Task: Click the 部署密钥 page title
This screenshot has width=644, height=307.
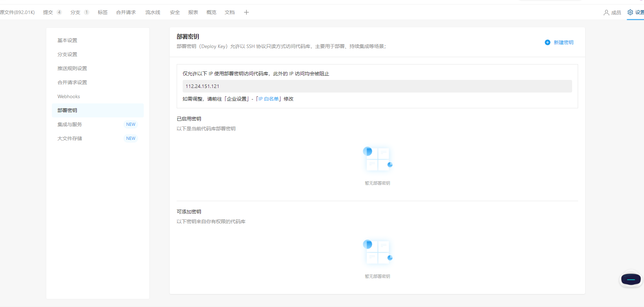Action: tap(188, 36)
